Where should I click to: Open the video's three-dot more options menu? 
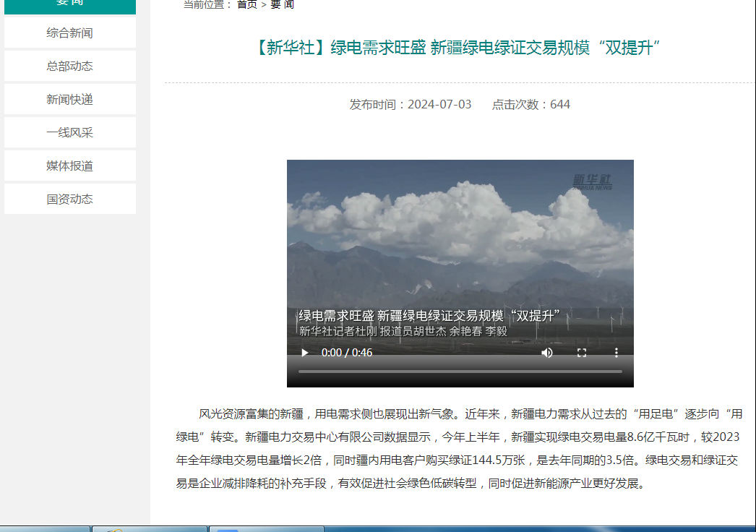tap(617, 353)
